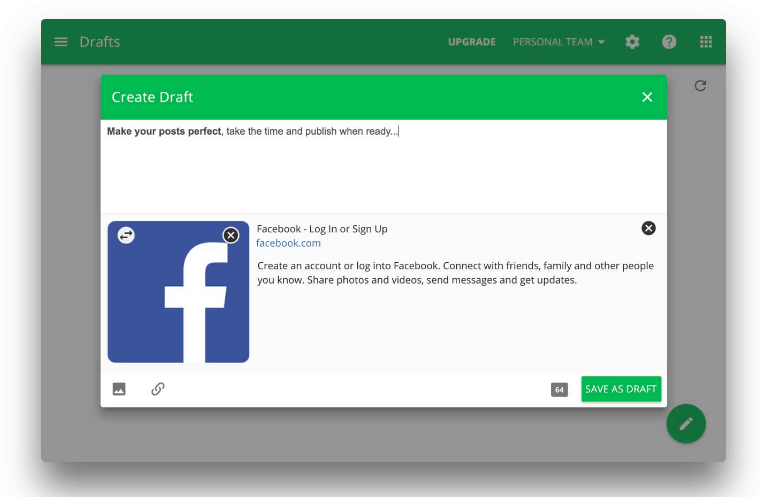Open the apps grid icon
This screenshot has height=497, width=761.
pyautogui.click(x=706, y=42)
